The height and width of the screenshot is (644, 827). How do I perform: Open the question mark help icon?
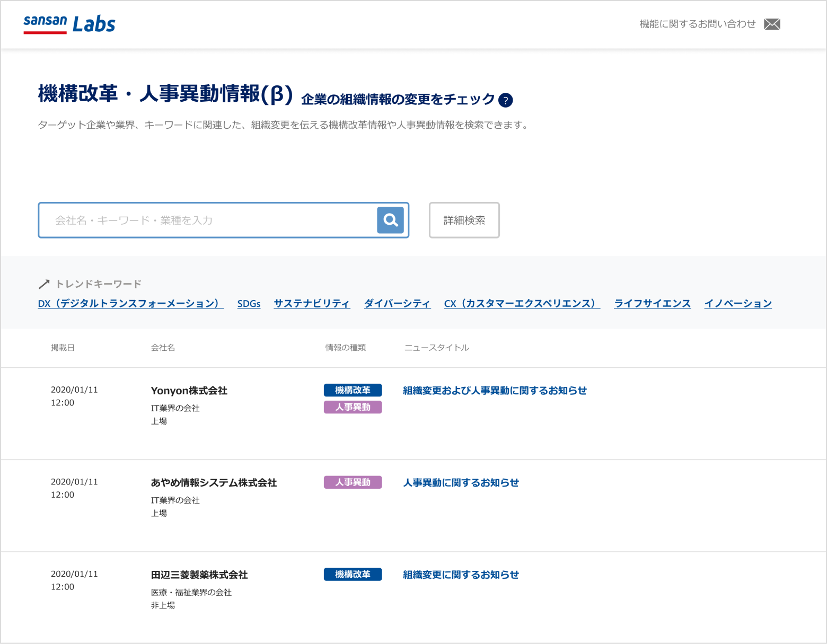click(506, 100)
